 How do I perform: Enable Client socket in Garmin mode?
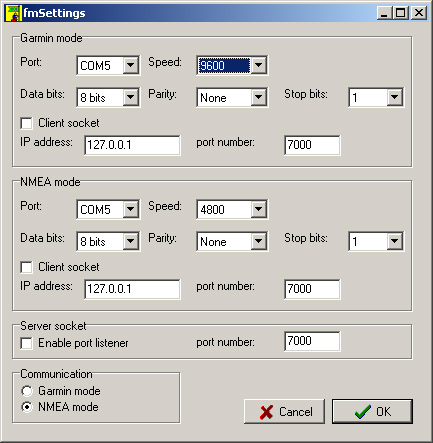click(27, 123)
